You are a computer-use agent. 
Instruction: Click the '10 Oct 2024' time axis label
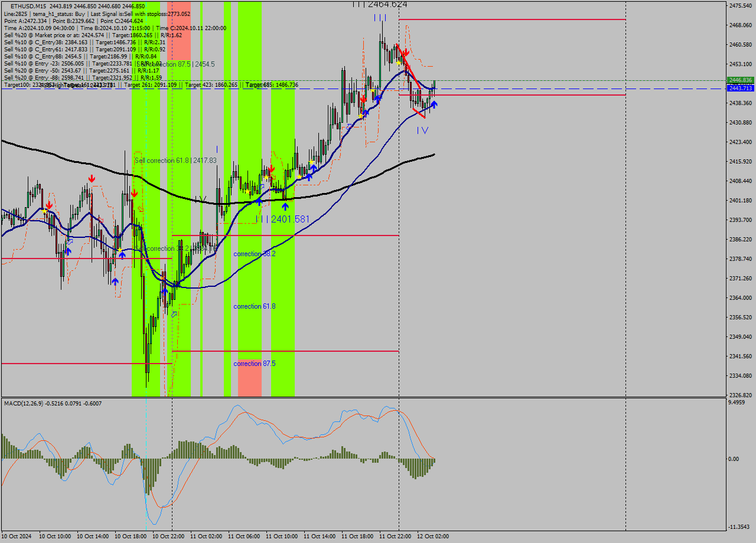pyautogui.click(x=17, y=537)
